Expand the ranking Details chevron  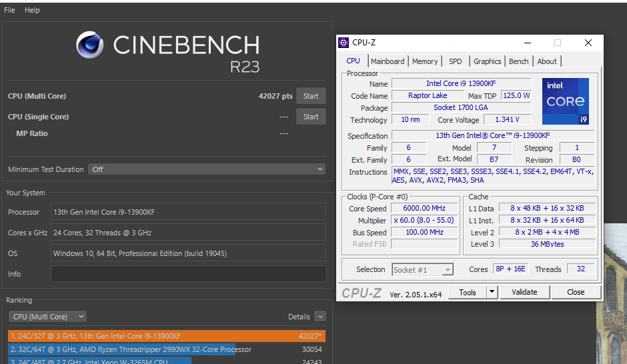(320, 317)
